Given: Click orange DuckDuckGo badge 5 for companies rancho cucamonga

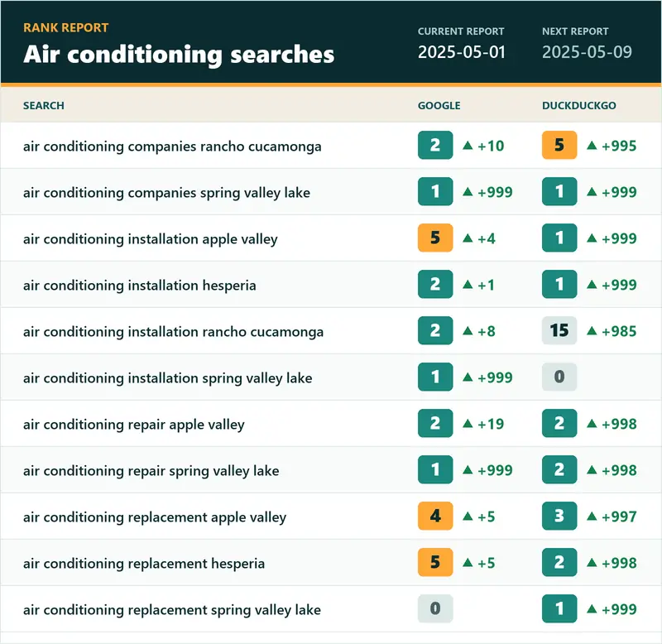Looking at the screenshot, I should (559, 145).
